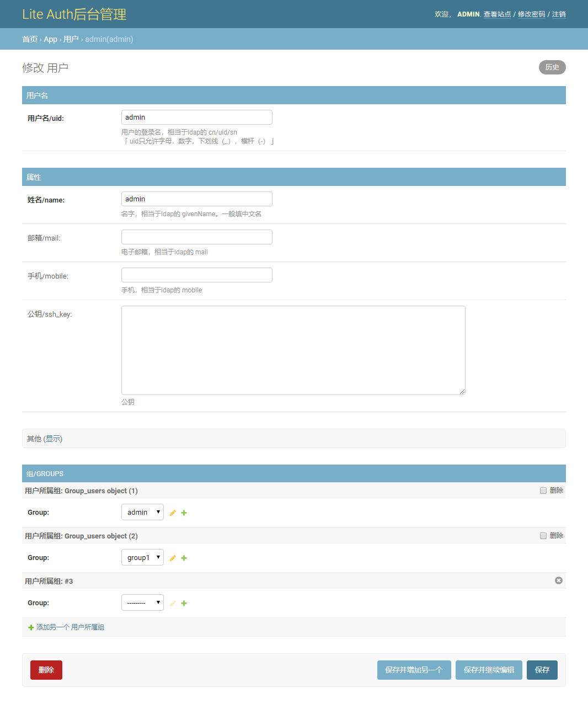Click the 组/GROUPS section header
Screen dimensions: 588x720
pyautogui.click(x=294, y=473)
